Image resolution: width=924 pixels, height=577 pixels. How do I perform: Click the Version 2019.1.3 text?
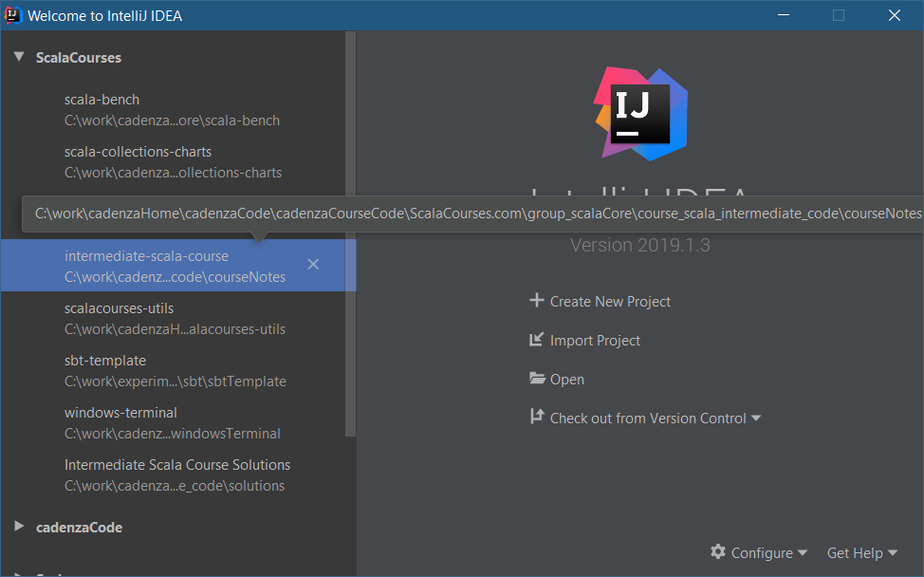point(640,245)
